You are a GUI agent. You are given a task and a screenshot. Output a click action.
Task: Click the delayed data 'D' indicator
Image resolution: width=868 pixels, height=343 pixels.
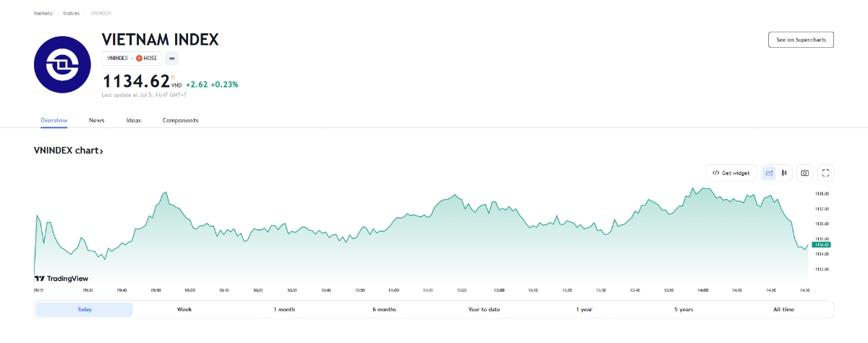[x=173, y=75]
